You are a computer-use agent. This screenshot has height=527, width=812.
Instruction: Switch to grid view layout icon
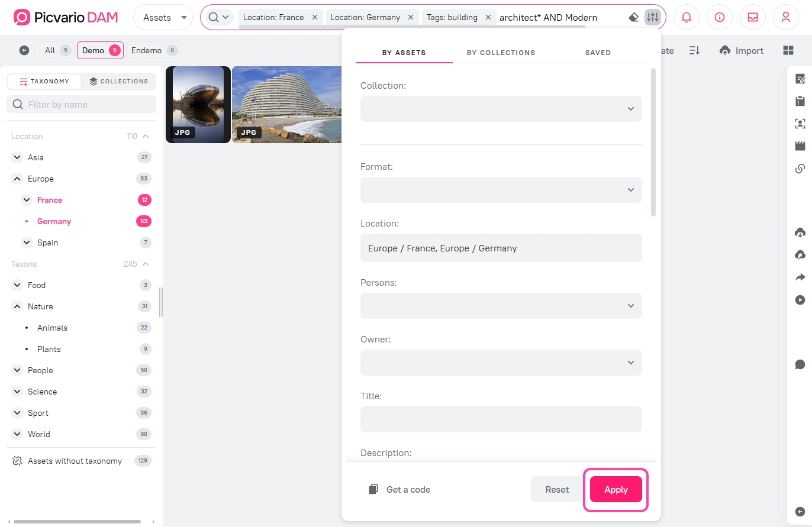[788, 50]
